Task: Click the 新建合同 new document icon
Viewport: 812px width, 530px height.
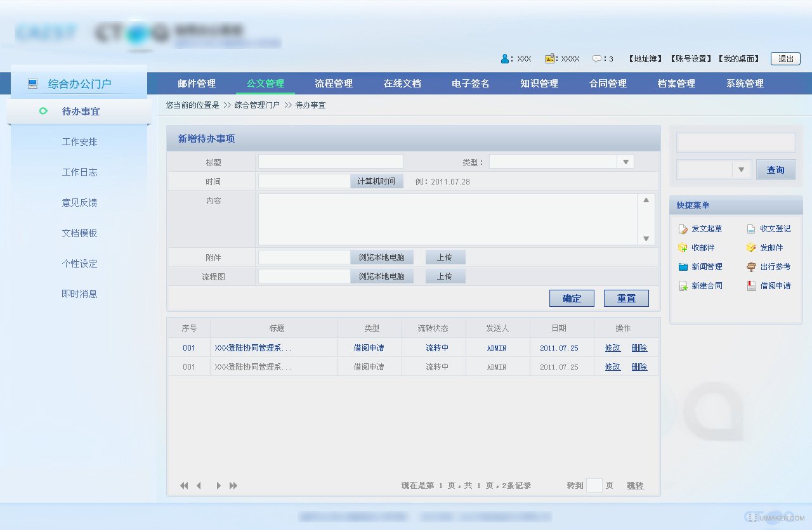Action: pyautogui.click(x=683, y=286)
